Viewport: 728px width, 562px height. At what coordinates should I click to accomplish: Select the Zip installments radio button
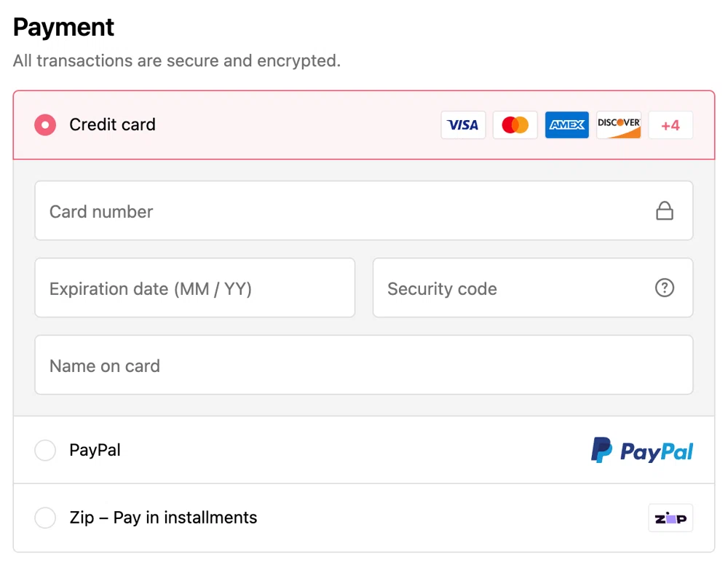pos(45,518)
